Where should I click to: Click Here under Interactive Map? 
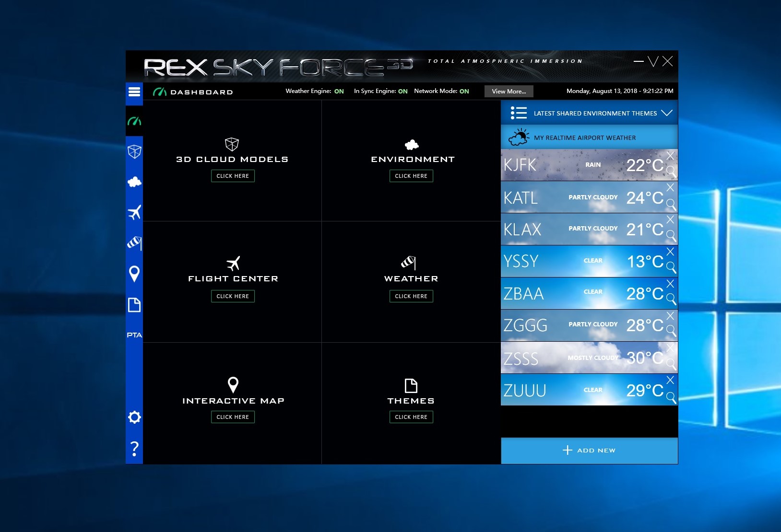coord(233,417)
